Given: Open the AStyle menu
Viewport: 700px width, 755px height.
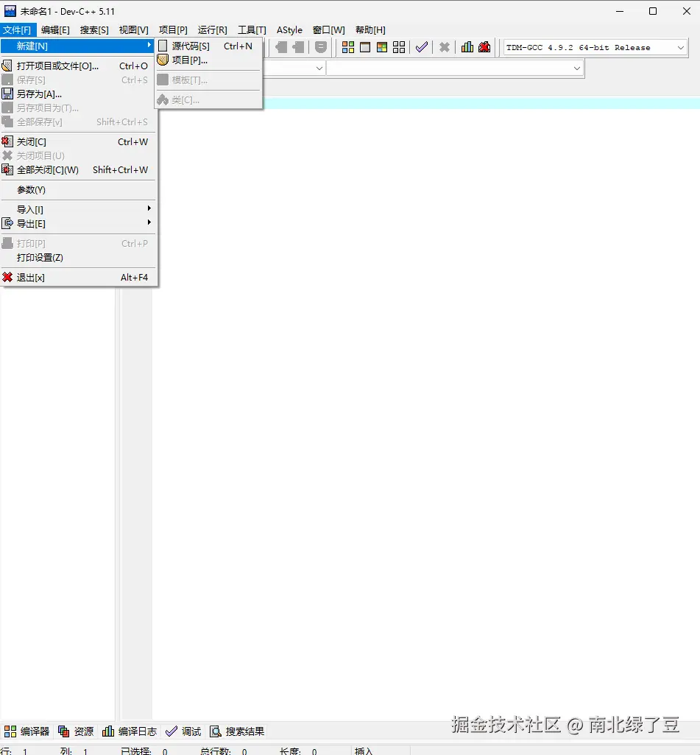Looking at the screenshot, I should (289, 30).
